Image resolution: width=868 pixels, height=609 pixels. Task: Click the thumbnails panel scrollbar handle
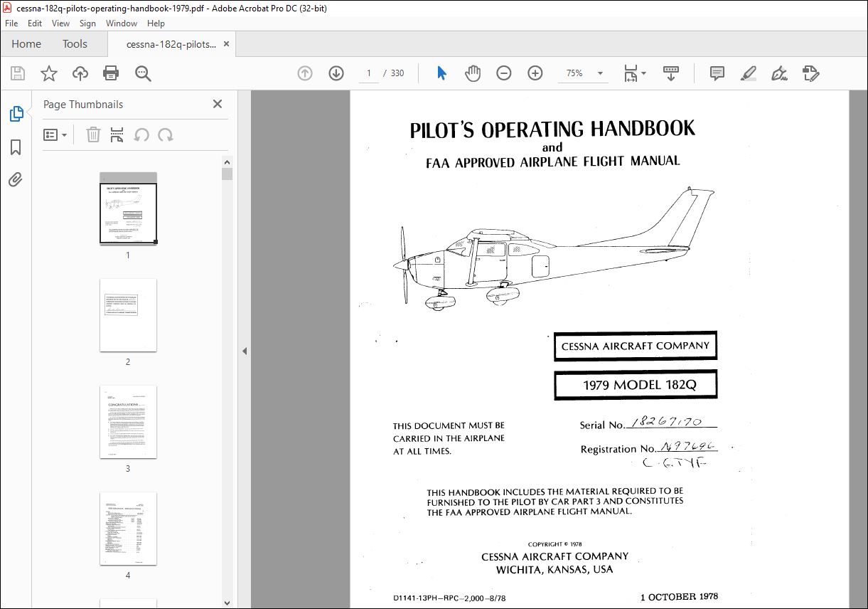(x=227, y=174)
